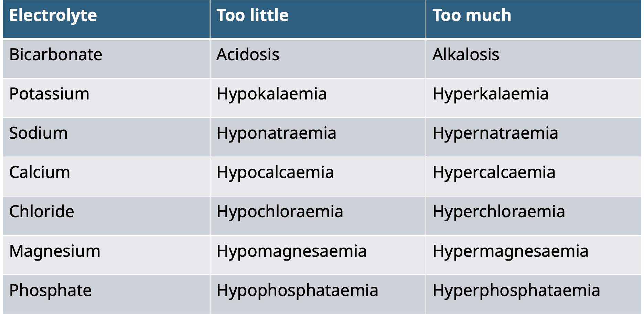This screenshot has width=644, height=316.
Task: Select the Hyperkalaemia cell
Action: 491,94
